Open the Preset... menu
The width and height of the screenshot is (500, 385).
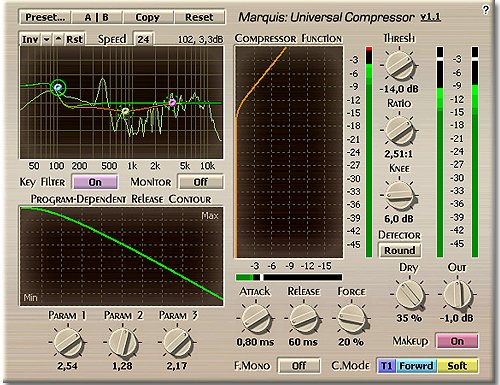45,17
